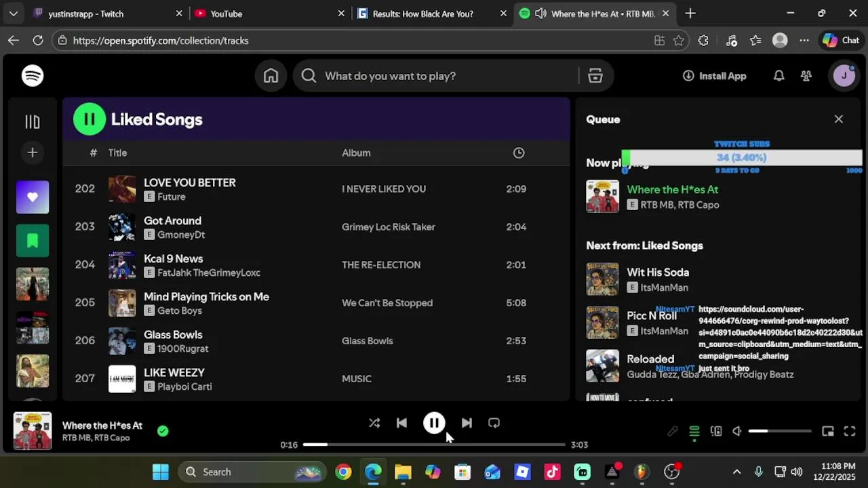Open What's New notifications bell
Viewport: 868px width, 488px height.
779,76
